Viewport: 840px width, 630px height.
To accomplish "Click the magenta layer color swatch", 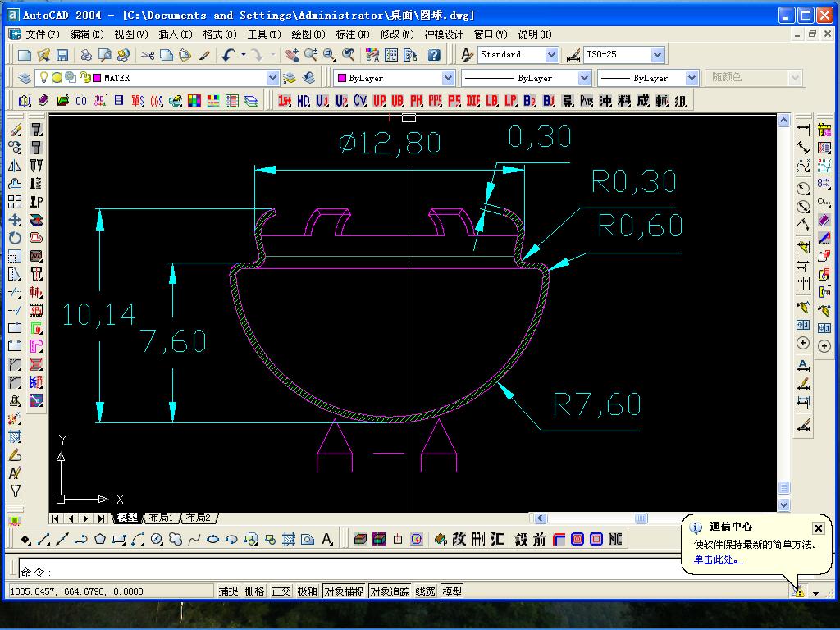I will click(x=97, y=78).
